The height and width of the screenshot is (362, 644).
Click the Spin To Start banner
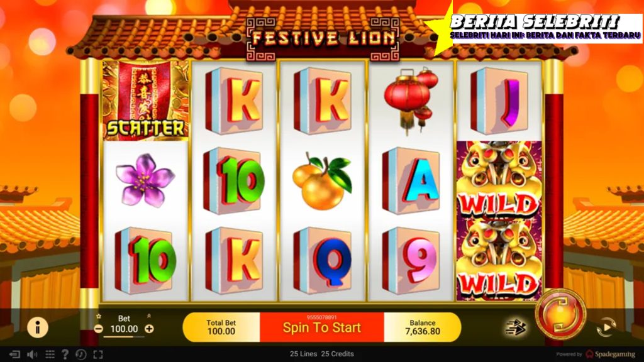[x=322, y=327]
